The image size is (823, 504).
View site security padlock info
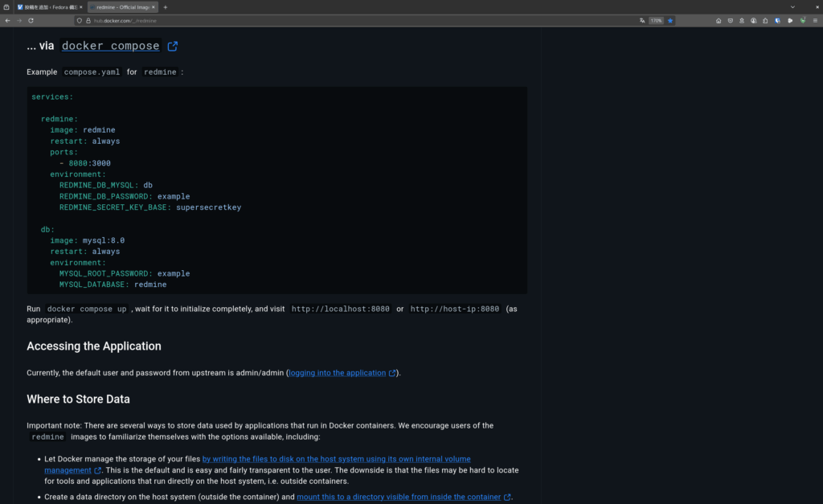[88, 20]
